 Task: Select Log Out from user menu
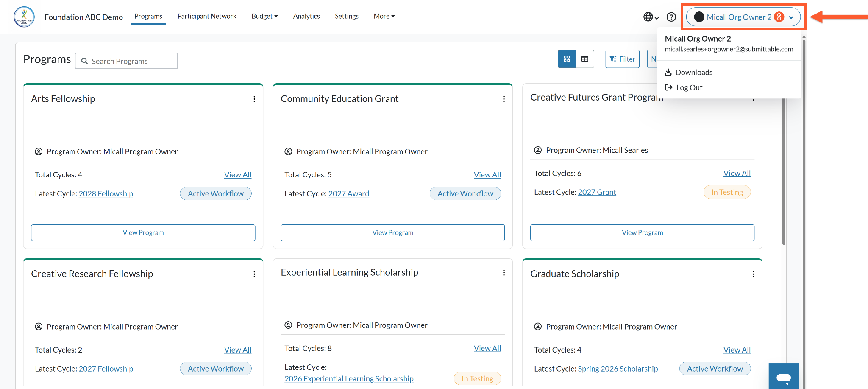(684, 87)
